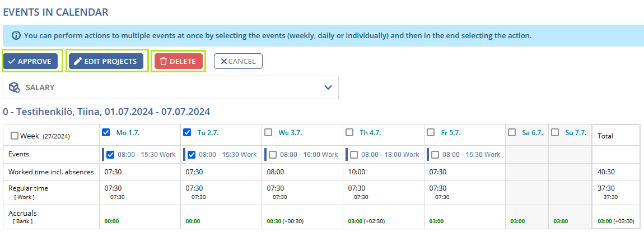Click the Salary cube icon

(x=15, y=87)
